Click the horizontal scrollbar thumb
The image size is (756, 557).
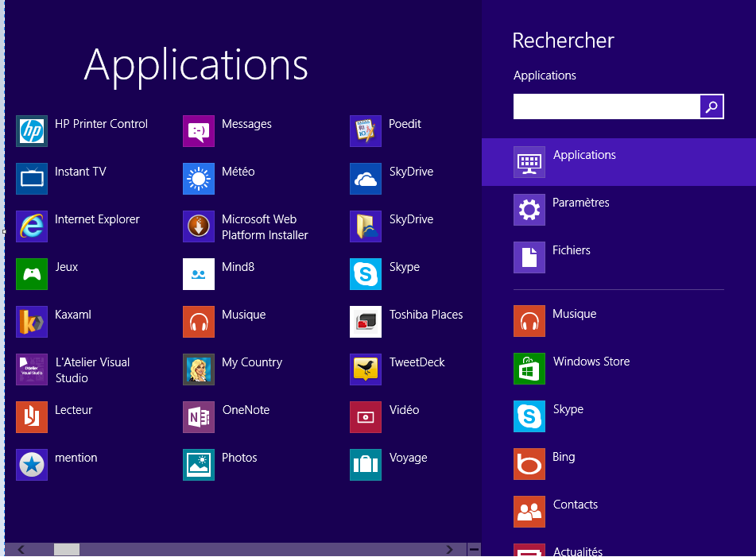point(67,550)
